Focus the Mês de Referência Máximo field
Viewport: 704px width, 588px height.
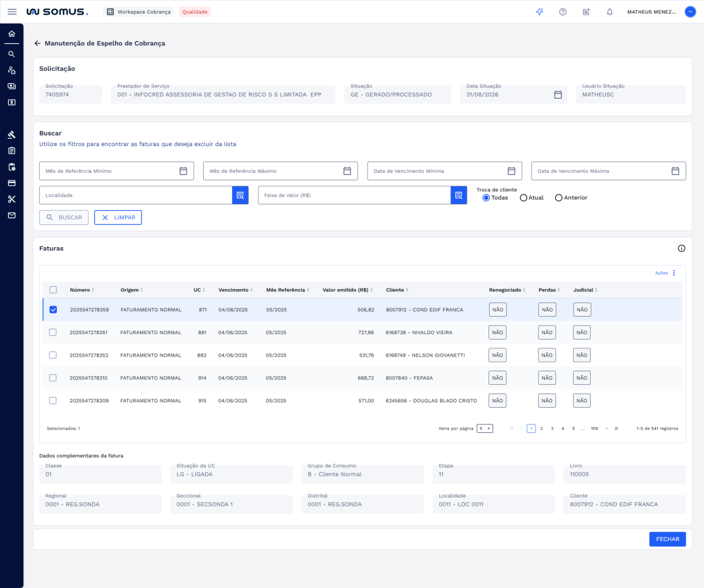tap(281, 171)
